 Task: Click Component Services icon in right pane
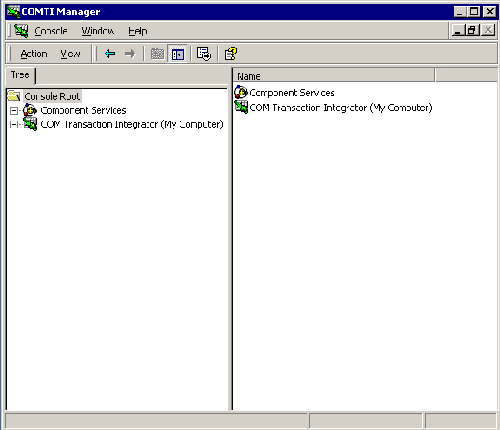pos(241,92)
